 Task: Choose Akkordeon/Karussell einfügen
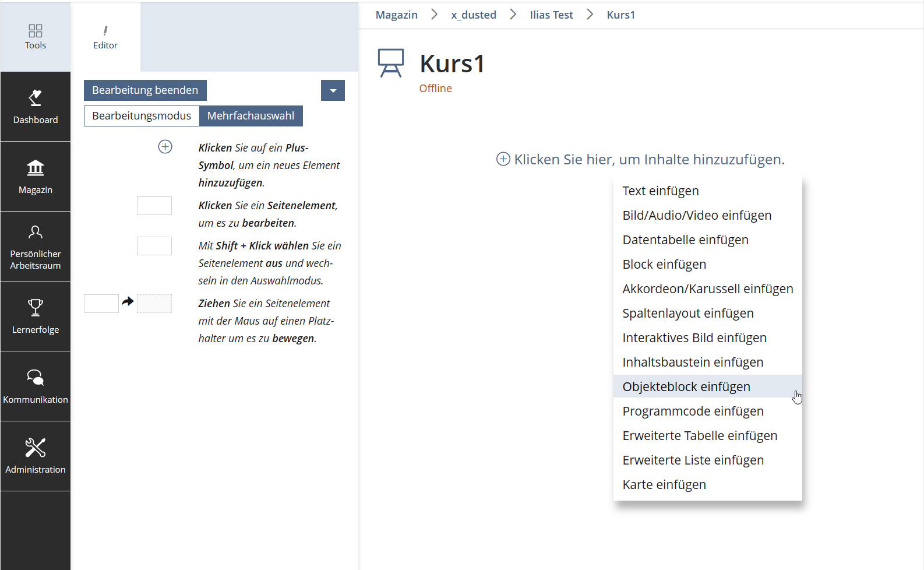(x=707, y=289)
